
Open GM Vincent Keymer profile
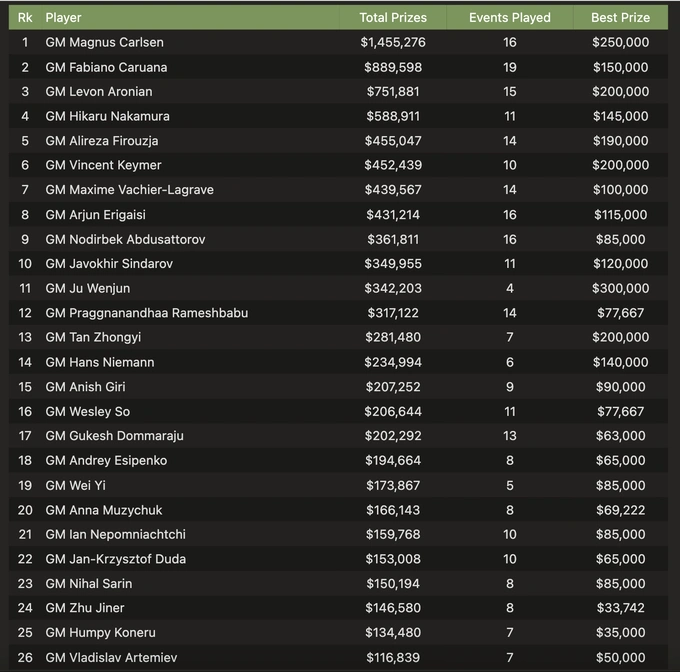(x=104, y=165)
